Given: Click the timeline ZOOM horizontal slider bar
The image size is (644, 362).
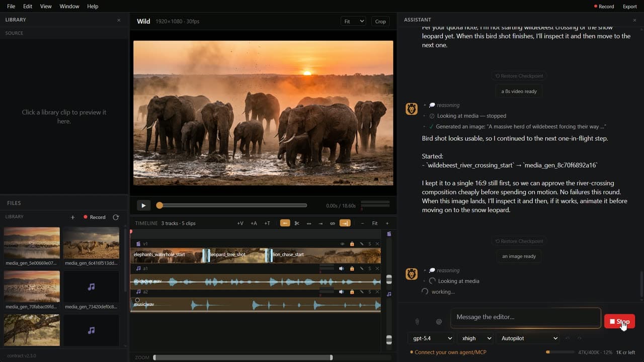Looking at the screenshot, I should [243, 357].
